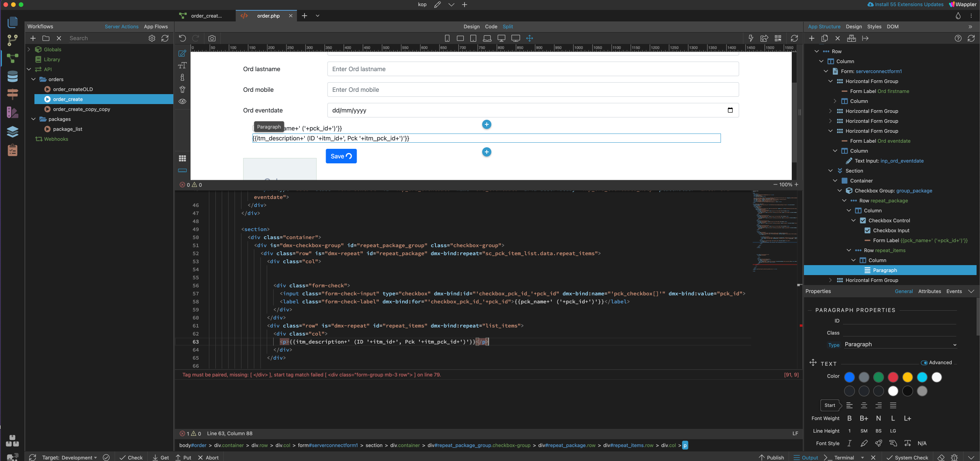This screenshot has width=980, height=461.
Task: Click the Ord lastname input field
Action: click(533, 69)
